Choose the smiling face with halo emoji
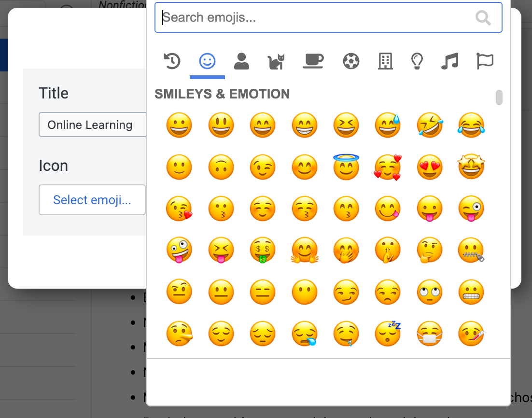The width and height of the screenshot is (532, 418). click(346, 167)
